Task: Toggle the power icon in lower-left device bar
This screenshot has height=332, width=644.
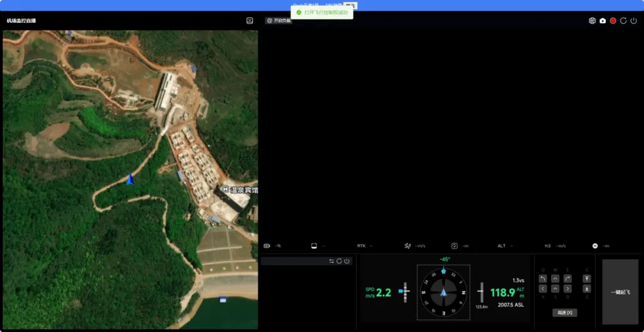Action: [x=346, y=261]
